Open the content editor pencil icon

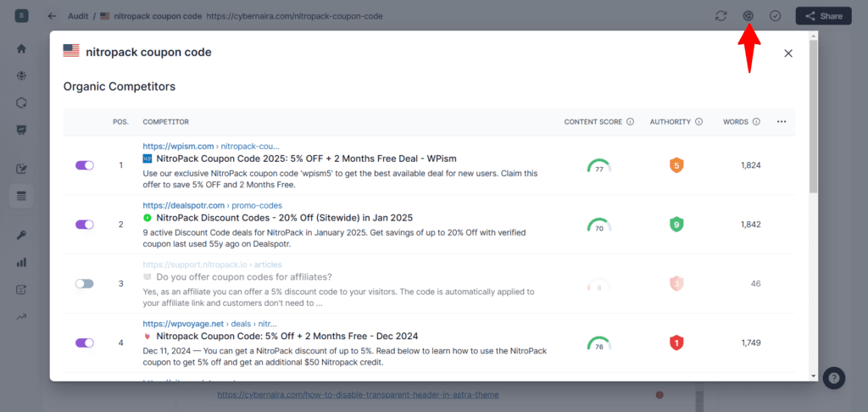pyautogui.click(x=21, y=169)
